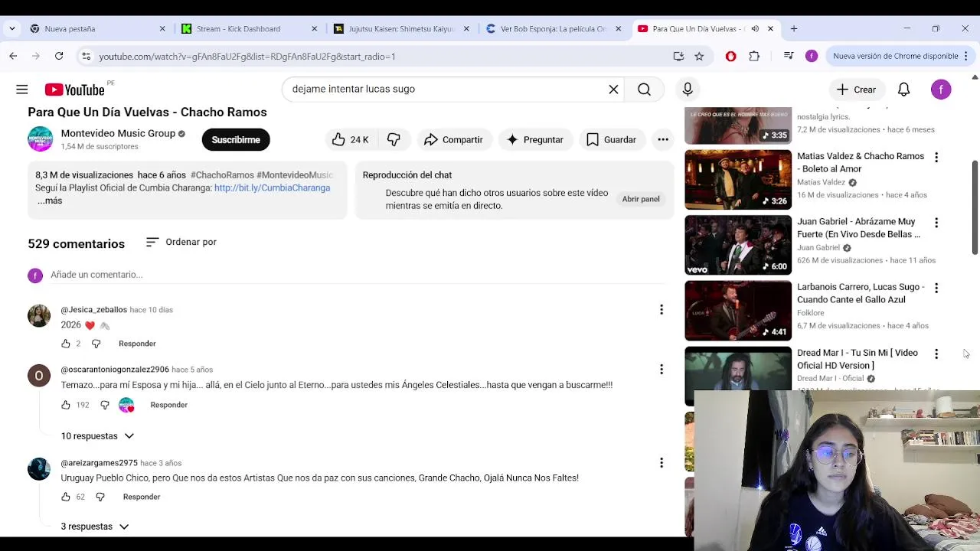Install app icon in the address bar
Image resolution: width=980 pixels, height=551 pixels.
(678, 56)
